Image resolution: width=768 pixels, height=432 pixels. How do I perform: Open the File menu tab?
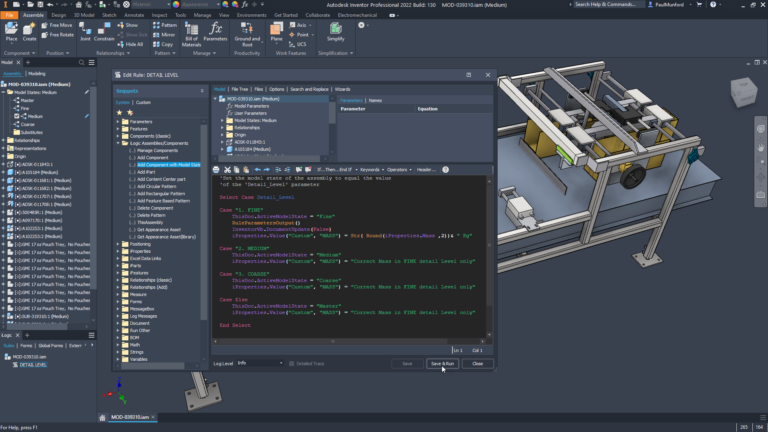[9, 15]
